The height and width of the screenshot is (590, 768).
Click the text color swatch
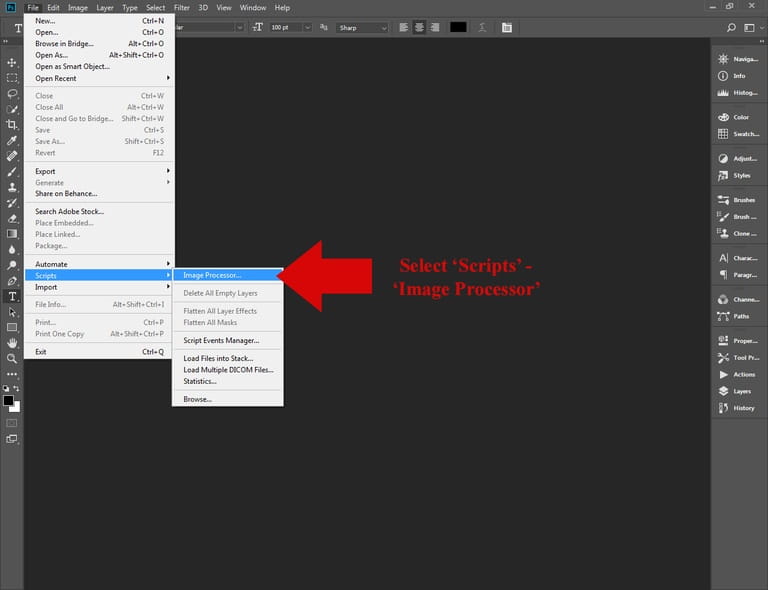click(458, 27)
